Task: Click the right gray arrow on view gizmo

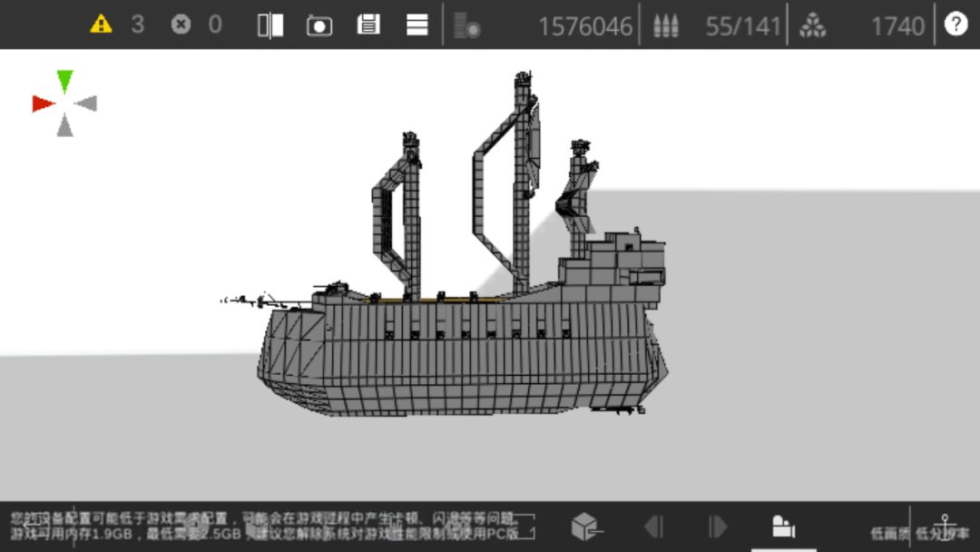Action: 86,103
